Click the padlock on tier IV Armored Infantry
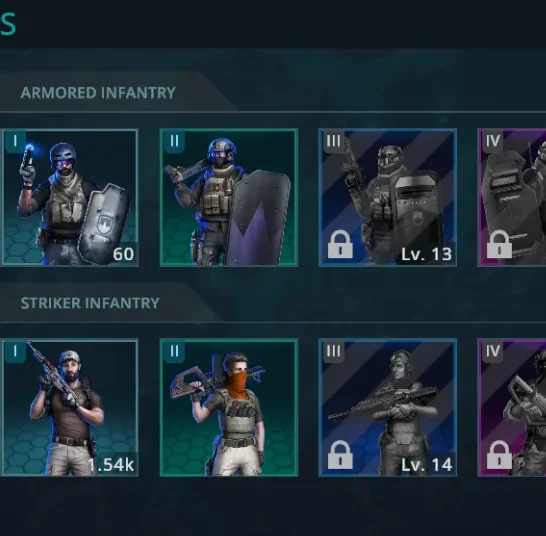Image resolution: width=546 pixels, height=536 pixels. click(x=499, y=244)
